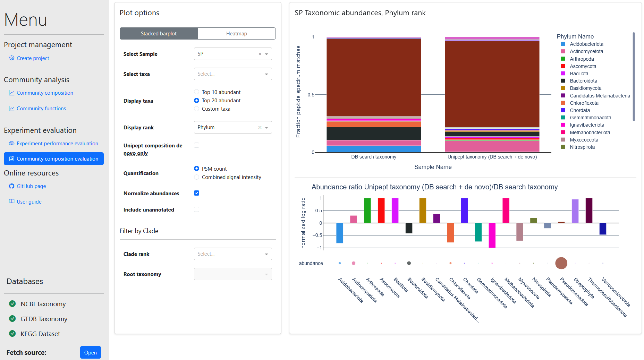
Task: Click the chart icon next to Community functions
Action: (11, 109)
